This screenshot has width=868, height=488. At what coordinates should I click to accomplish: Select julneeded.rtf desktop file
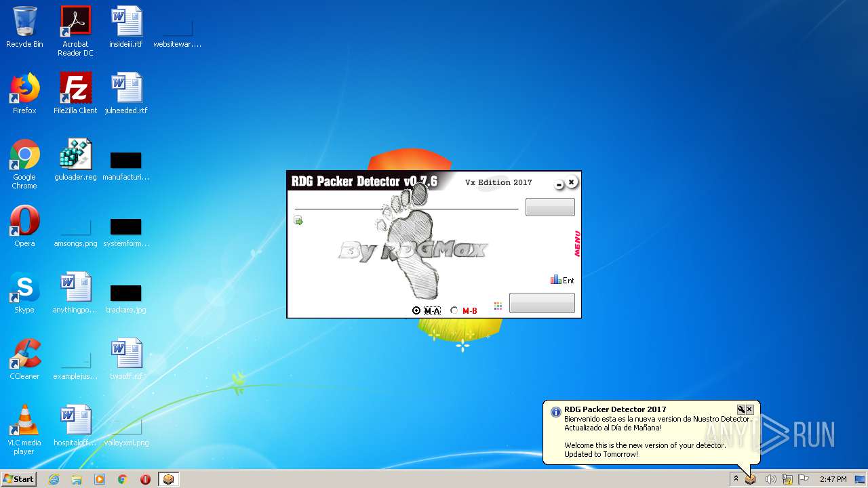(x=126, y=94)
